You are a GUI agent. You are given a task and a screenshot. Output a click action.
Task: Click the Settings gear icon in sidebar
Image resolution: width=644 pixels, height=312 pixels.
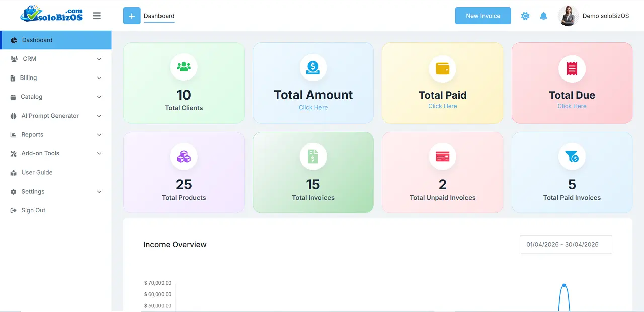[x=14, y=192]
